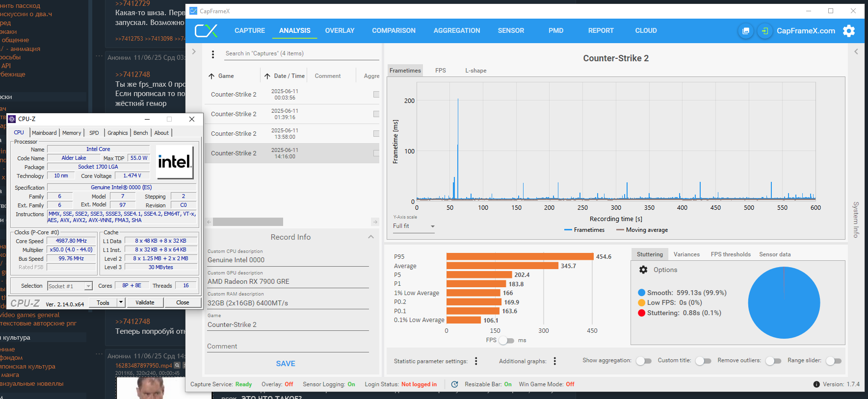The image size is (868, 399).
Task: Check the 01:39:16 capture aggregation checkbox
Action: pos(376,114)
